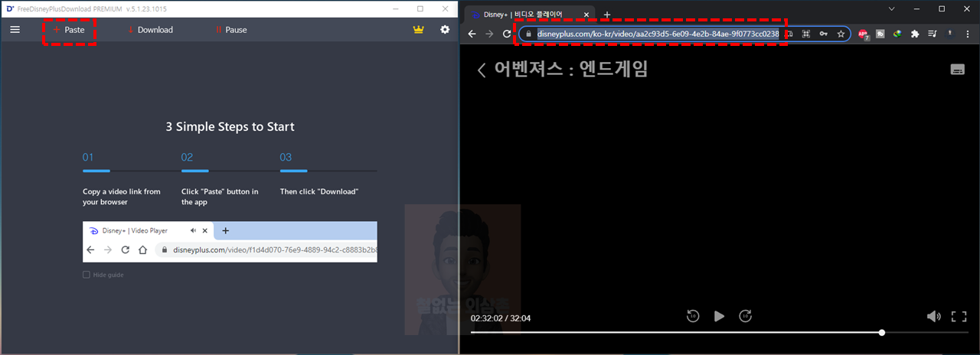Open Chrome extensions puzzle icon
This screenshot has height=355, width=980.
(914, 34)
